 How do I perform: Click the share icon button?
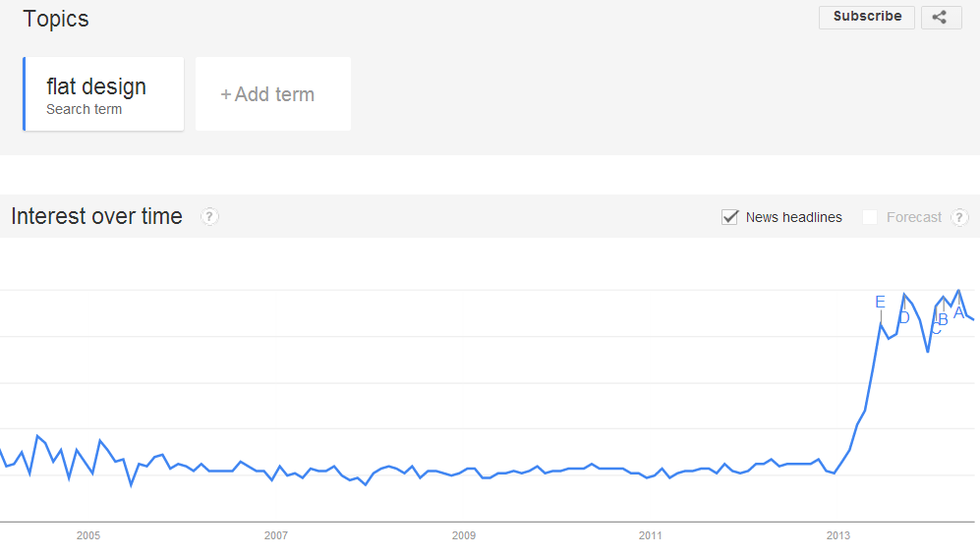pyautogui.click(x=941, y=17)
